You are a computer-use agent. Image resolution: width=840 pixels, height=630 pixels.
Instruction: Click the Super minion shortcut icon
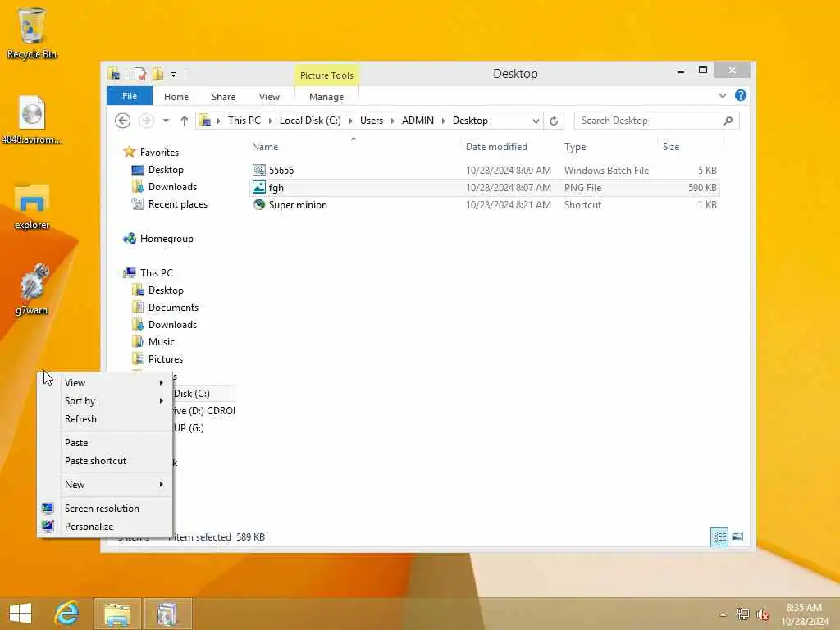pos(258,204)
